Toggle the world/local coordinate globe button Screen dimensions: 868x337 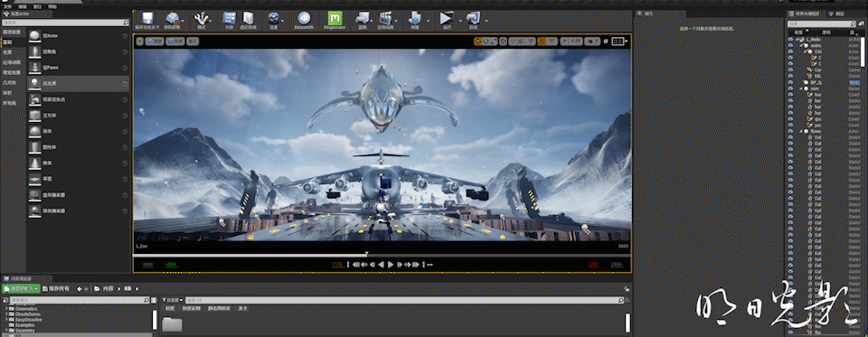504,41
